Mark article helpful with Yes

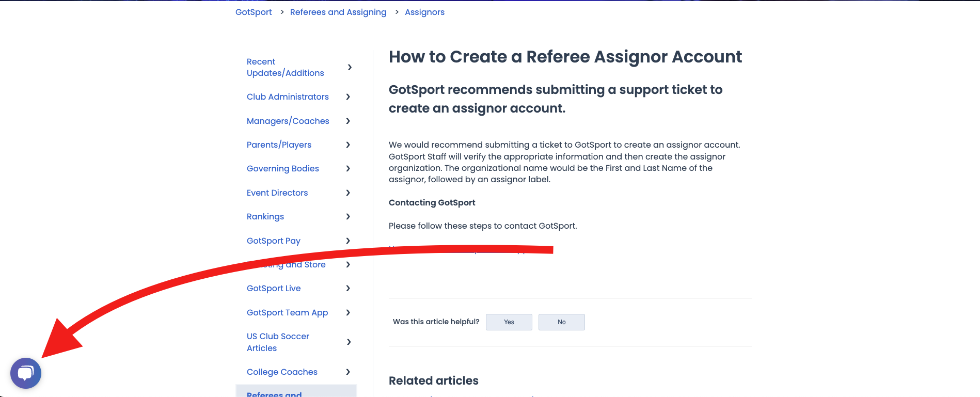click(x=509, y=322)
